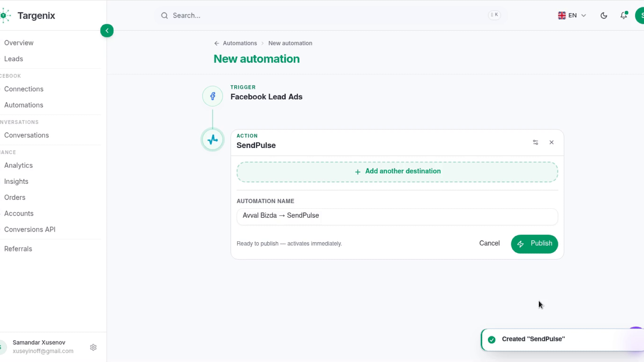Open the EN language dropdown
Screen dimensions: 644x362
(x=572, y=15)
